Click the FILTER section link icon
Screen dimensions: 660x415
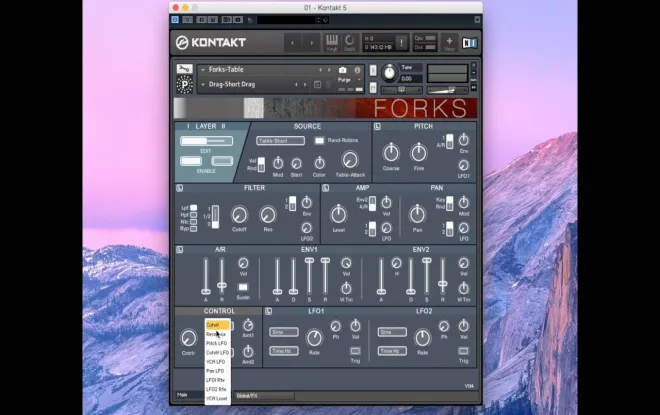[179, 188]
